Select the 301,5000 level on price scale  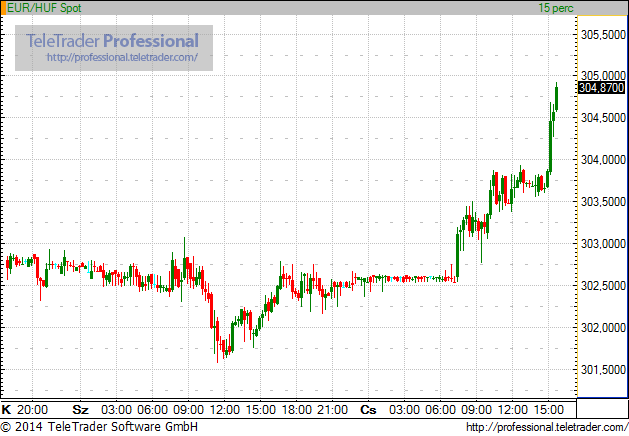(603, 370)
